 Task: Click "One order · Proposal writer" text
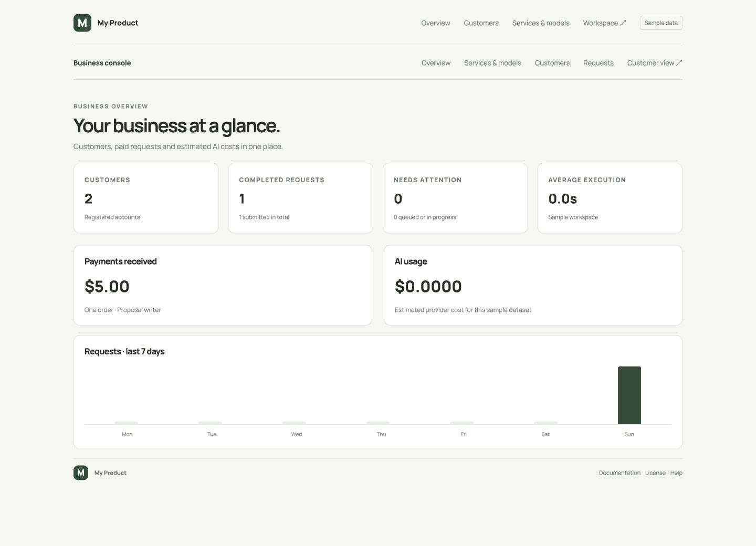point(123,310)
